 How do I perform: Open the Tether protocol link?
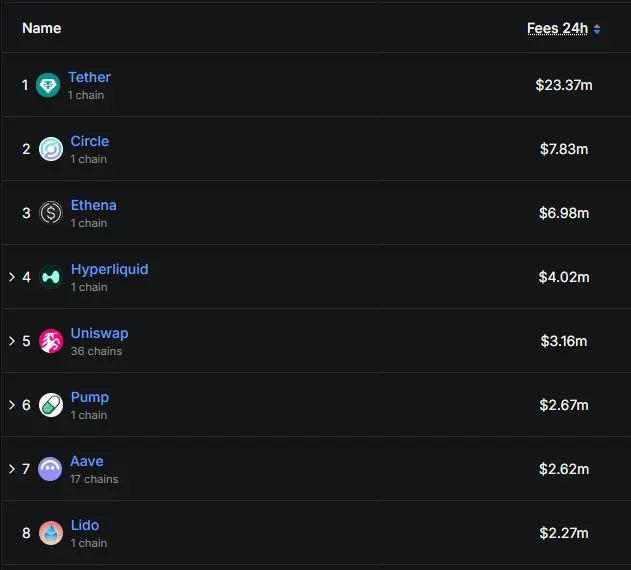(x=89, y=77)
